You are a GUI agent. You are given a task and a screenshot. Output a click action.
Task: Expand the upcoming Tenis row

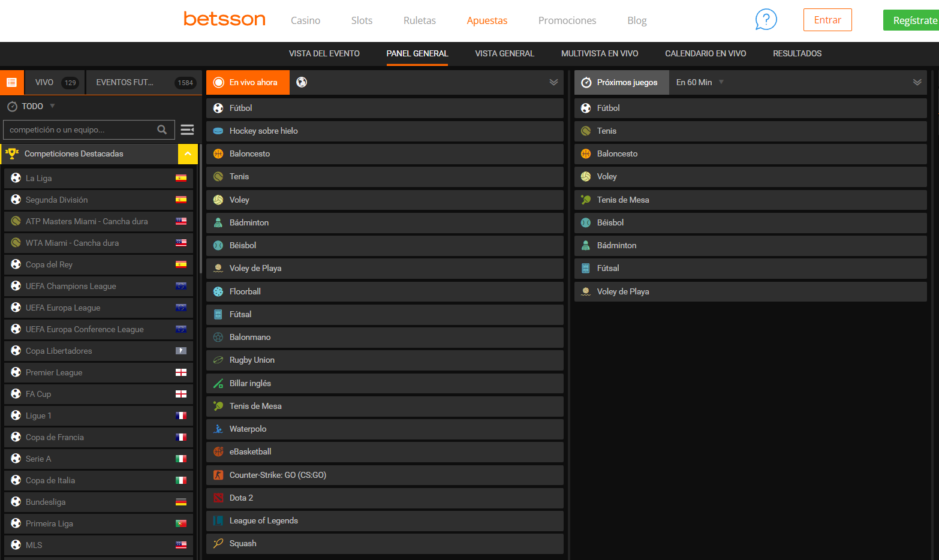[751, 131]
